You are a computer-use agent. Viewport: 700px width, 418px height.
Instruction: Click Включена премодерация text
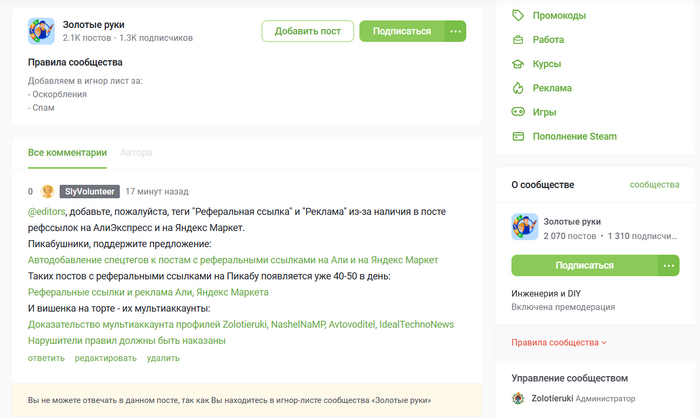point(563,307)
